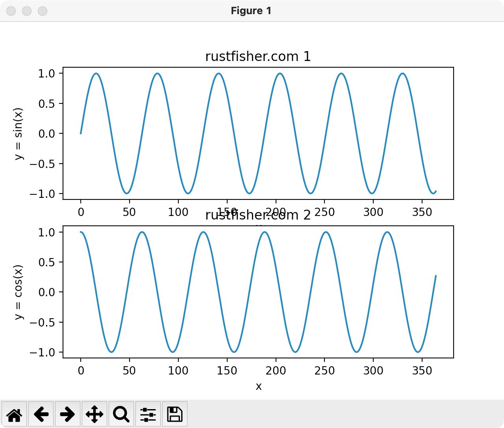Save the figure with the floppy icon

tap(175, 414)
